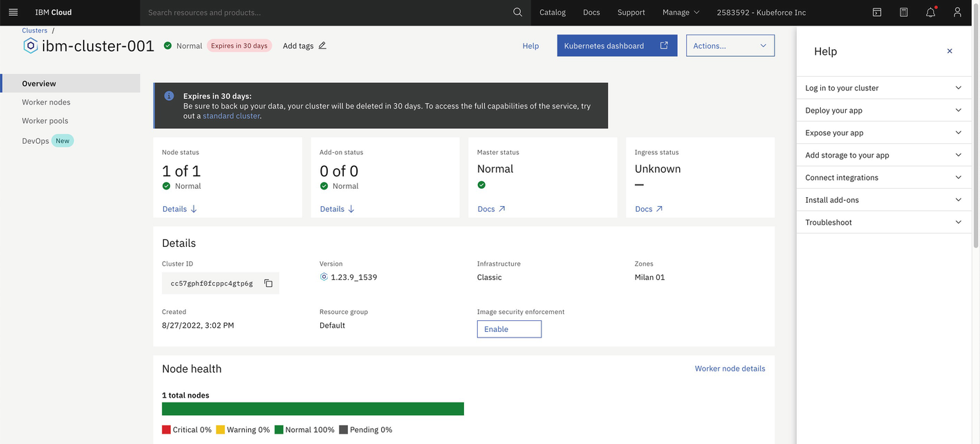980x444 pixels.
Task: Open the Actions dropdown
Action: [x=730, y=46]
